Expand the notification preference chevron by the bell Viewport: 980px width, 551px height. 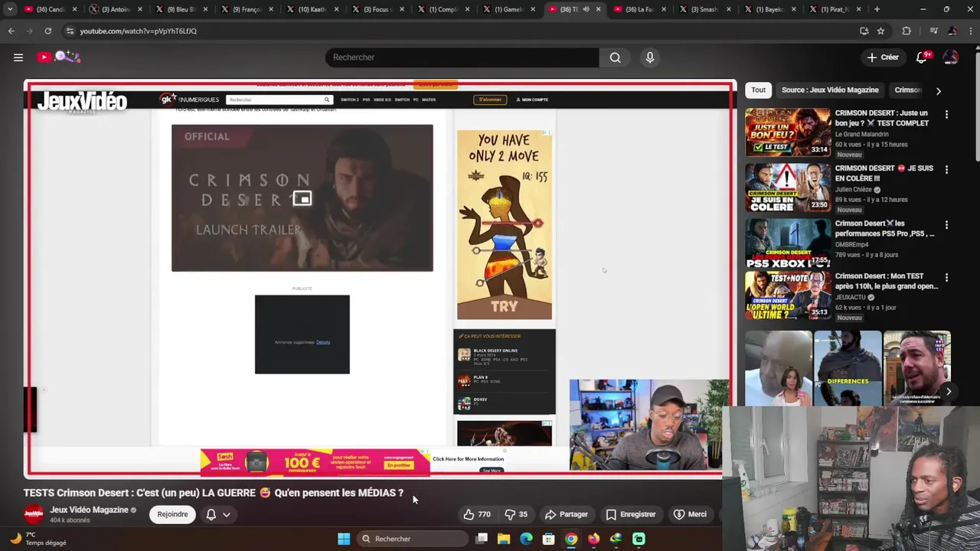(x=227, y=514)
